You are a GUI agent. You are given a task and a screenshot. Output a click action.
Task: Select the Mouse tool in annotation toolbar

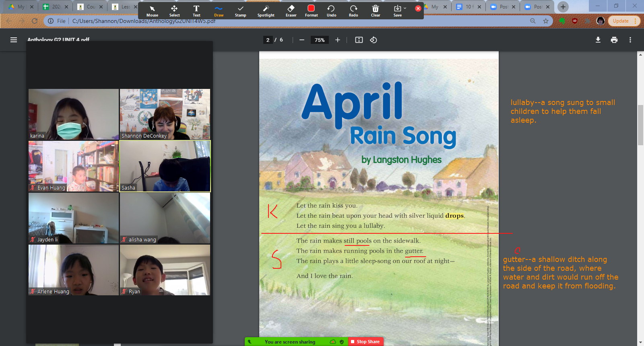click(152, 11)
